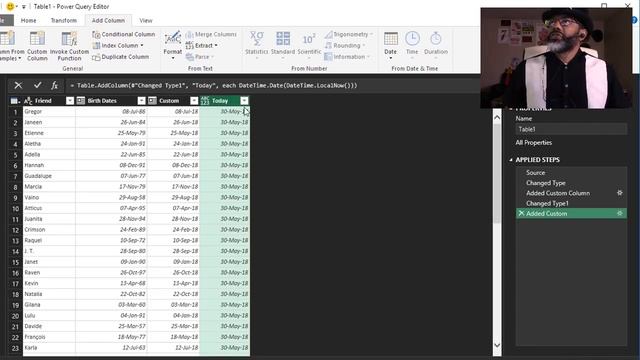Click the Duplicate Column button

pyautogui.click(x=120, y=57)
